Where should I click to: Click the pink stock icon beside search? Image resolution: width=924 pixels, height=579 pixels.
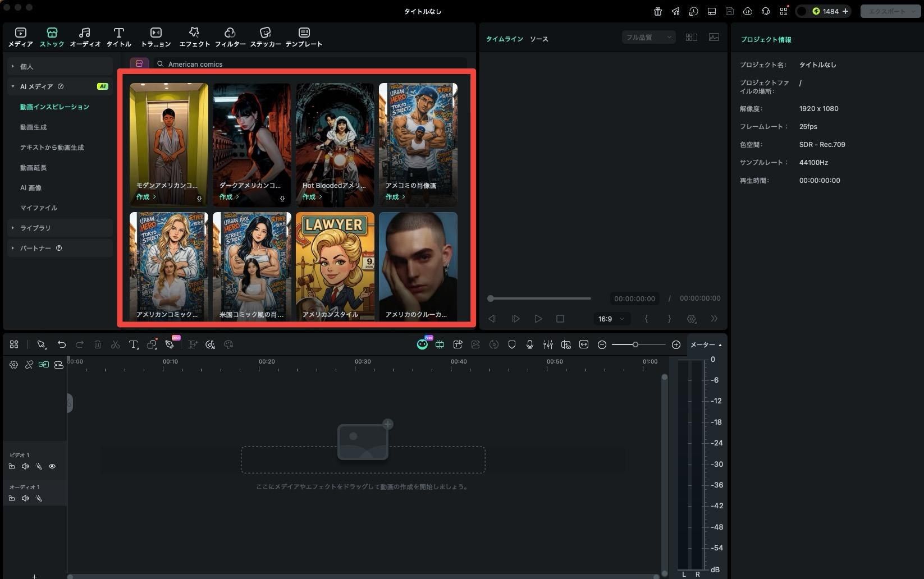pos(139,64)
